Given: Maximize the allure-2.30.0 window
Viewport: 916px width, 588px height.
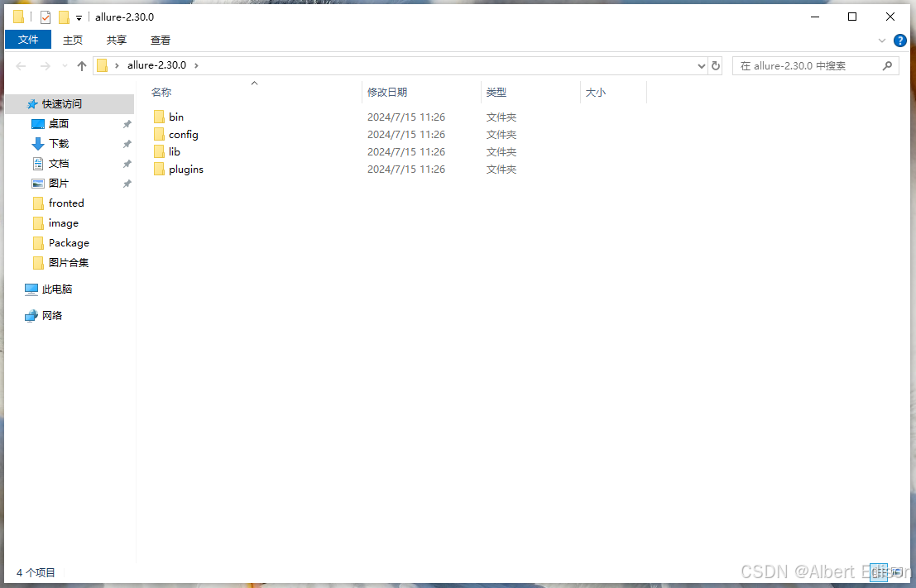Looking at the screenshot, I should pos(852,17).
